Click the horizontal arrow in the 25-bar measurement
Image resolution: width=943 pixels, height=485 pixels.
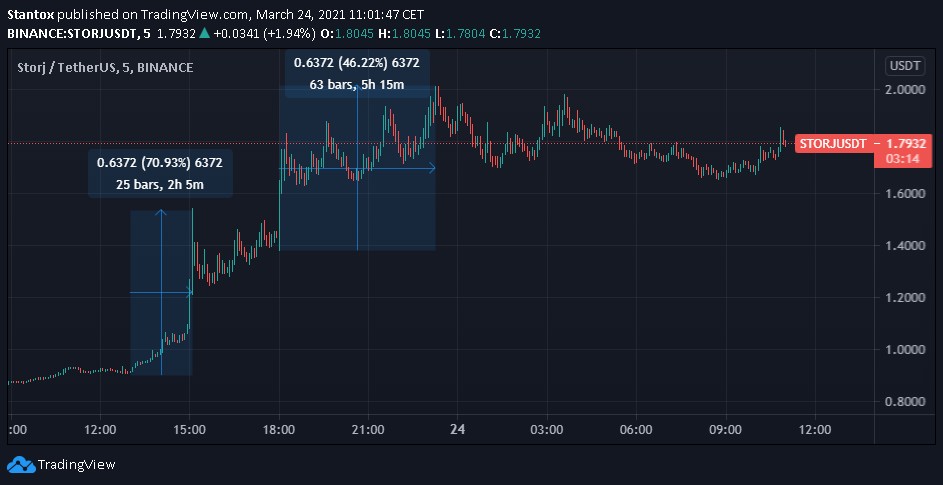coord(161,293)
